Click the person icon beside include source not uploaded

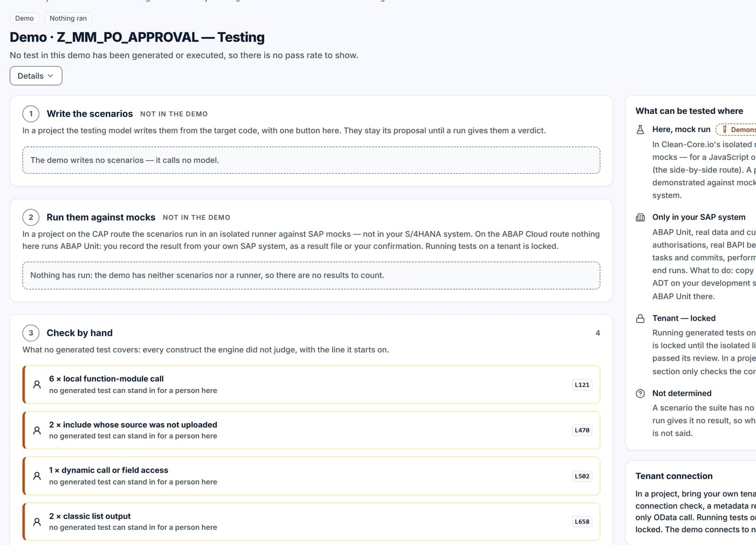(37, 430)
